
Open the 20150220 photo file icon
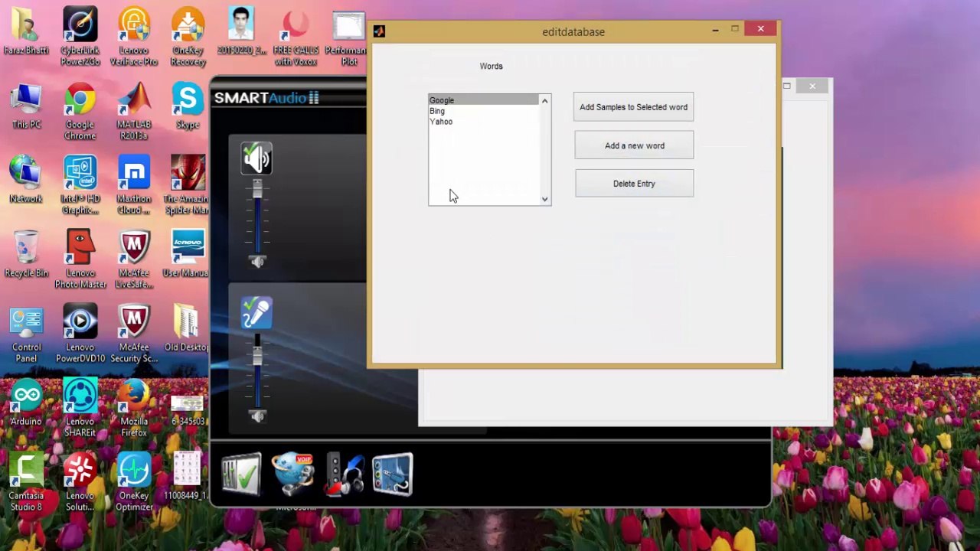tap(241, 31)
